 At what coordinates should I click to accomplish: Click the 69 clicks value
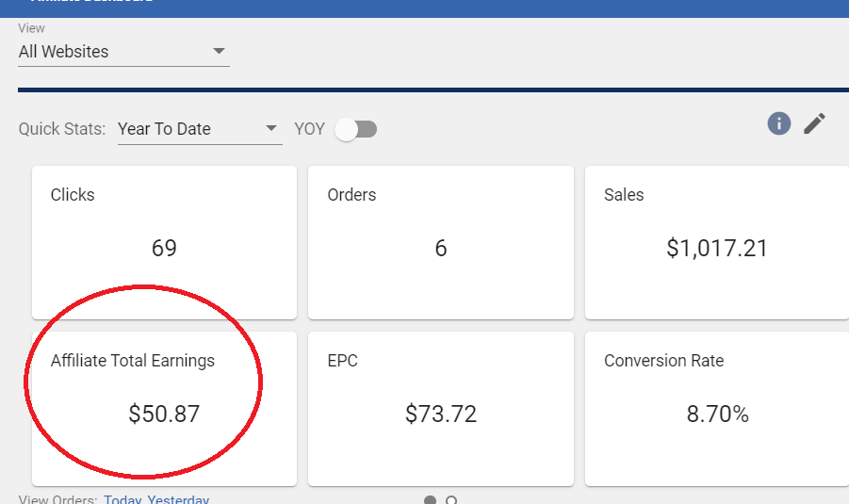click(164, 249)
